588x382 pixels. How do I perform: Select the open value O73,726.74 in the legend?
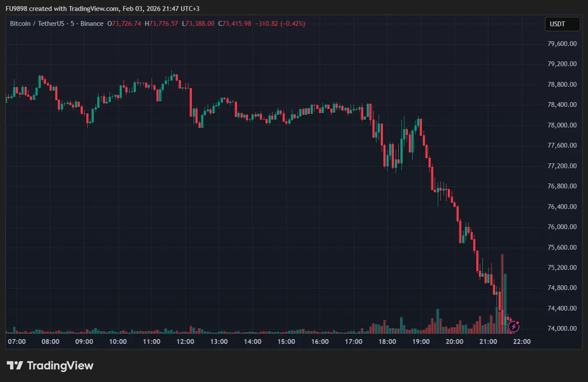pos(124,24)
